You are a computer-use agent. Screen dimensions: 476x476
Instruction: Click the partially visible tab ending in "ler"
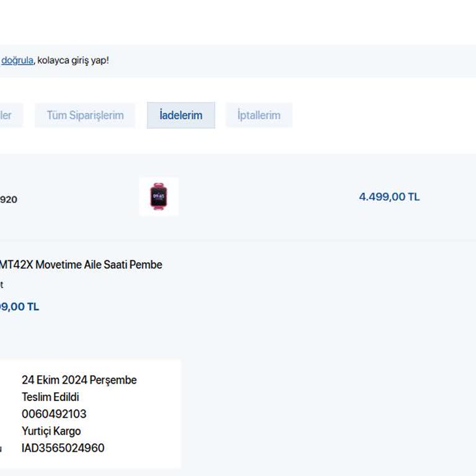[7, 115]
